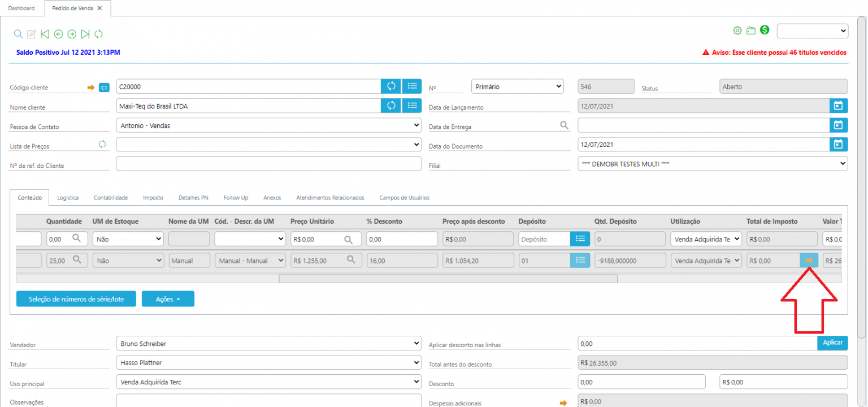Go to the first record icon
The image size is (868, 407).
coord(45,34)
